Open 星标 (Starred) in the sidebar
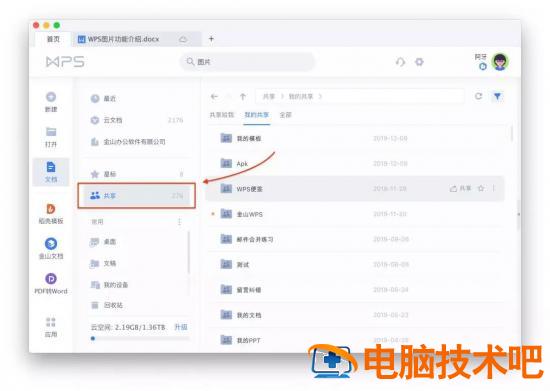 pyautogui.click(x=137, y=174)
